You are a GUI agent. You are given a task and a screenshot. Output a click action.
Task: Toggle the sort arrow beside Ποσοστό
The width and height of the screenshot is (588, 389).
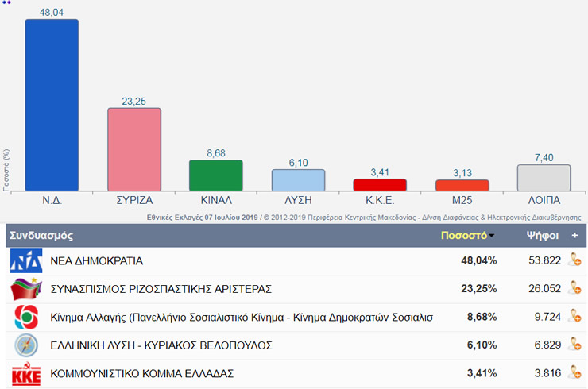click(x=492, y=237)
